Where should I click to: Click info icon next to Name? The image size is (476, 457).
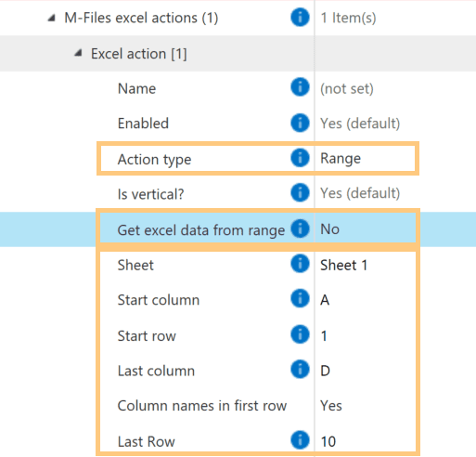[x=300, y=87]
